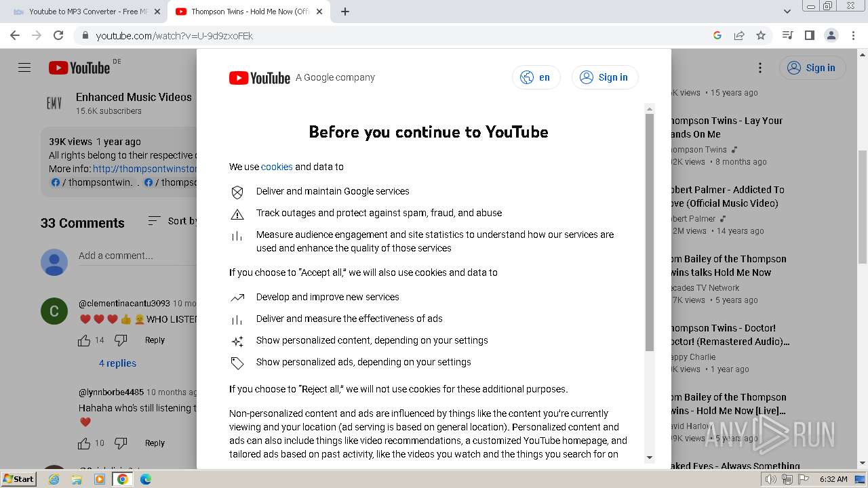The width and height of the screenshot is (868, 488).
Task: Open the Windows Start menu
Action: (x=18, y=479)
